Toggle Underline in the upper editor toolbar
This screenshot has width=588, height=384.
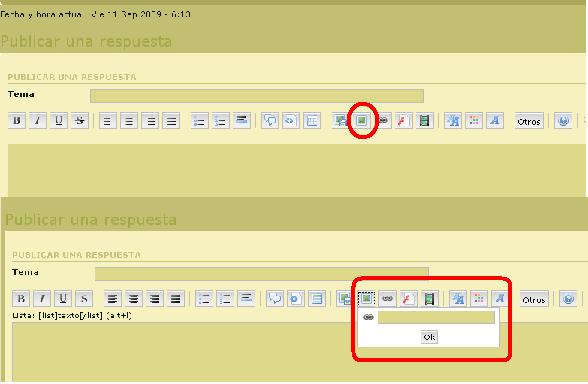tap(59, 121)
